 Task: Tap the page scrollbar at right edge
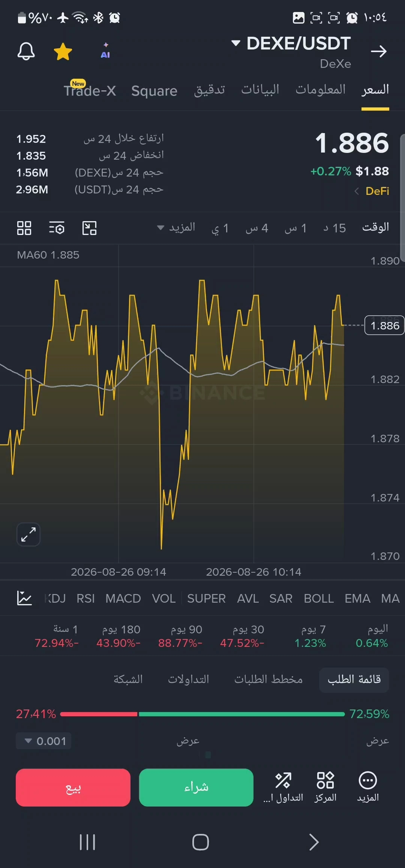402,198
